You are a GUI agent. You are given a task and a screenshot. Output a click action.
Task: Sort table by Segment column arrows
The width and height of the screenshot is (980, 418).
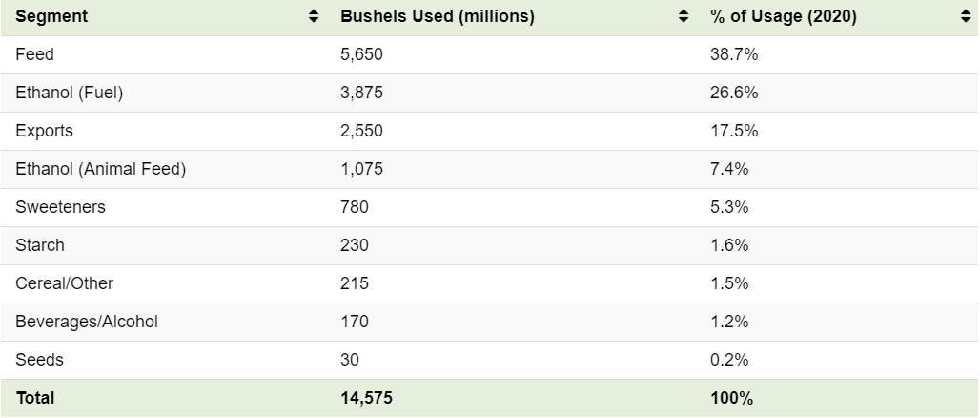[314, 16]
